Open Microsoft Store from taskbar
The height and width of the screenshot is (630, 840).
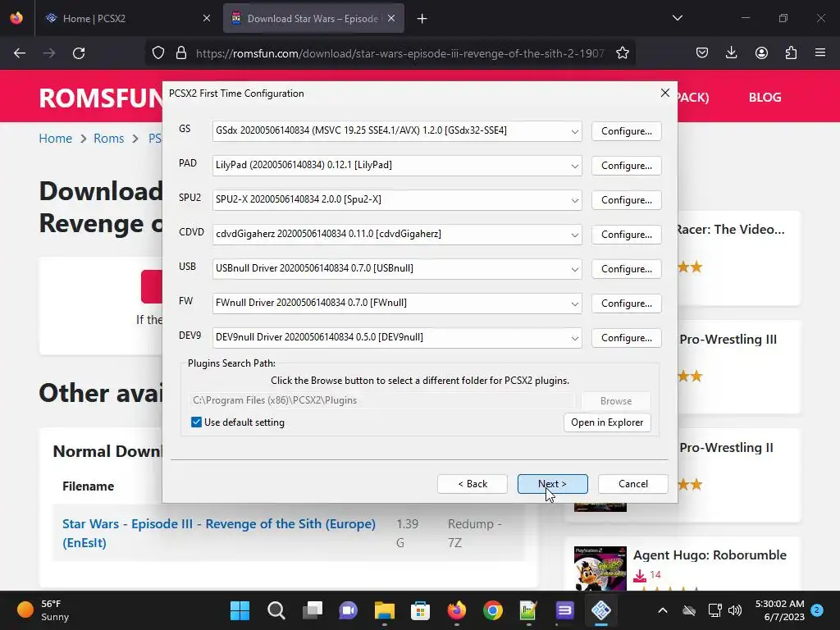coord(421,610)
